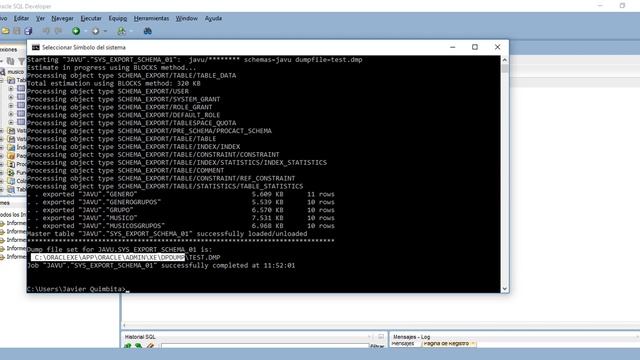
Task: Select the Paquetes folder in connection tree
Action: 16,156
